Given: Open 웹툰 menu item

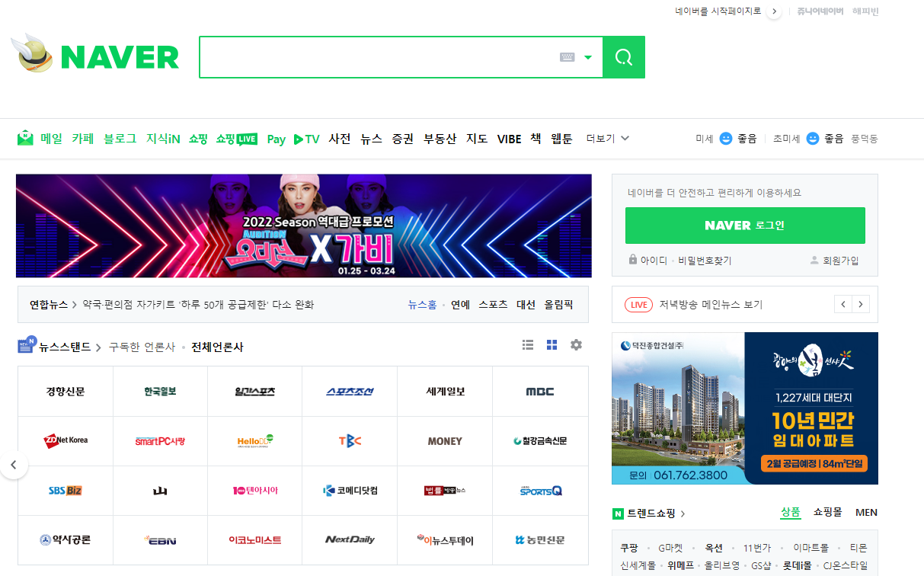Looking at the screenshot, I should tap(561, 139).
